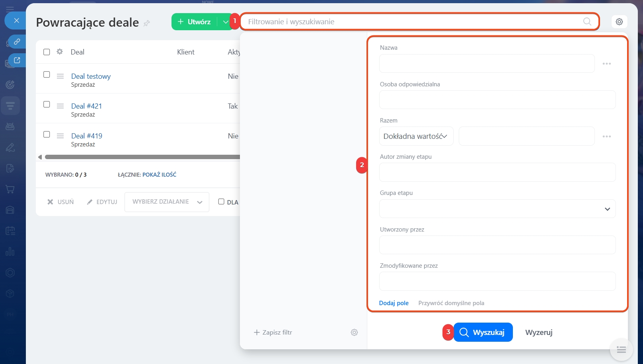Open the warehouse icon in sidebar
This screenshot has height=364, width=643.
[10, 210]
